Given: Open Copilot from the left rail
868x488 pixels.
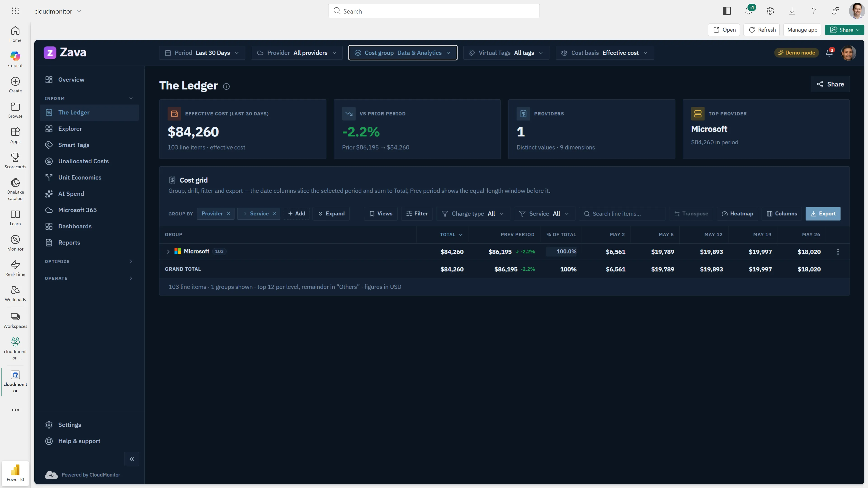Looking at the screenshot, I should coord(15,60).
